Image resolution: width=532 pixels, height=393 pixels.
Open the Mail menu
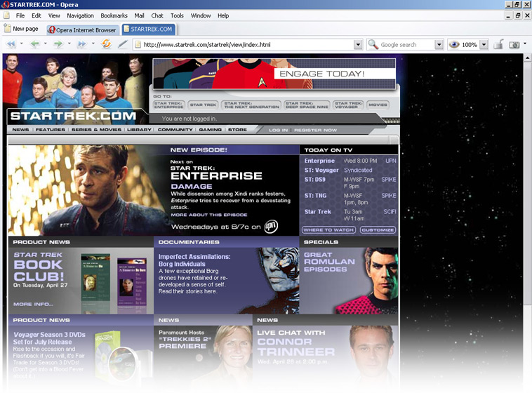click(x=139, y=15)
